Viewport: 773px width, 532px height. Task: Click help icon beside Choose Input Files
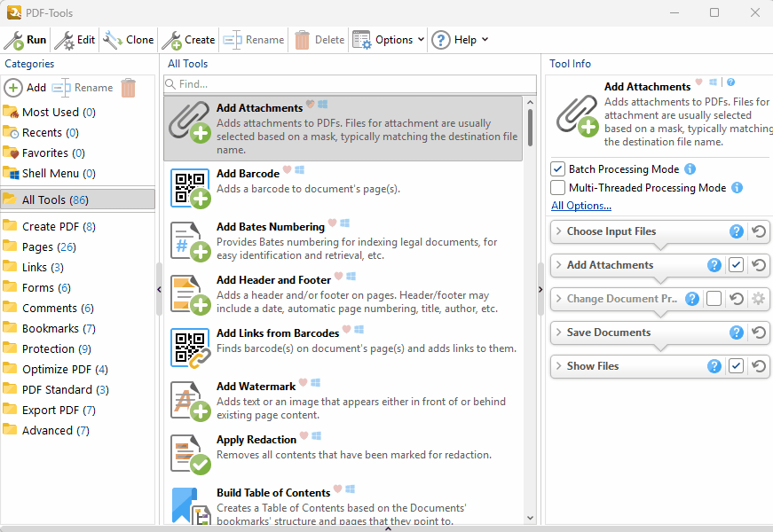tap(736, 231)
